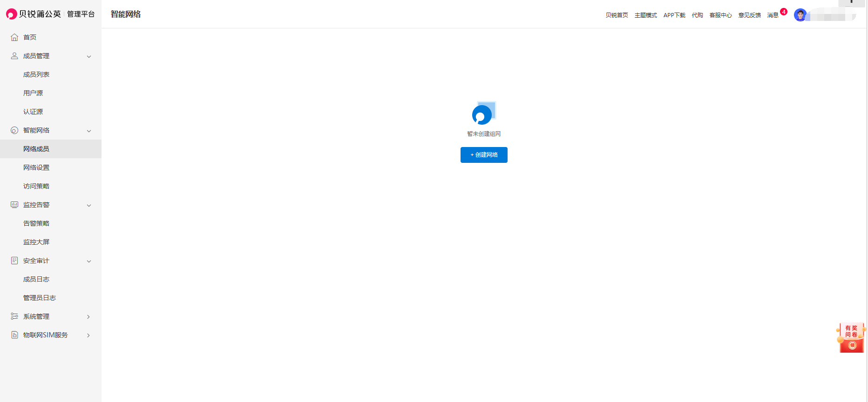Click the home icon in the sidebar
868x402 pixels.
tap(14, 37)
